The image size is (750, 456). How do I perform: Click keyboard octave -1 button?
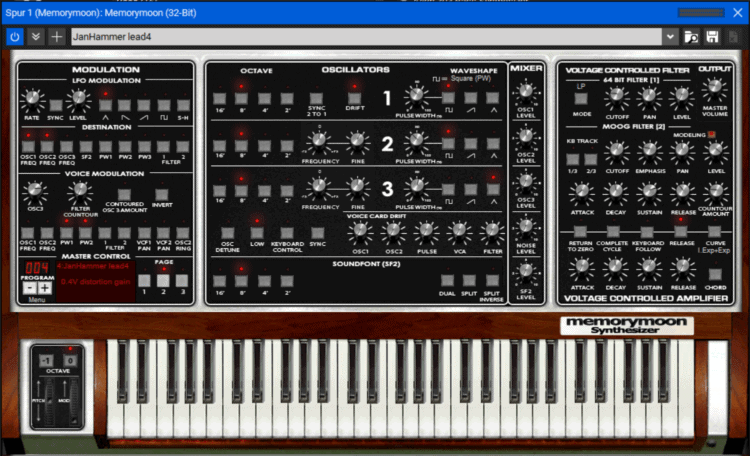(46, 361)
